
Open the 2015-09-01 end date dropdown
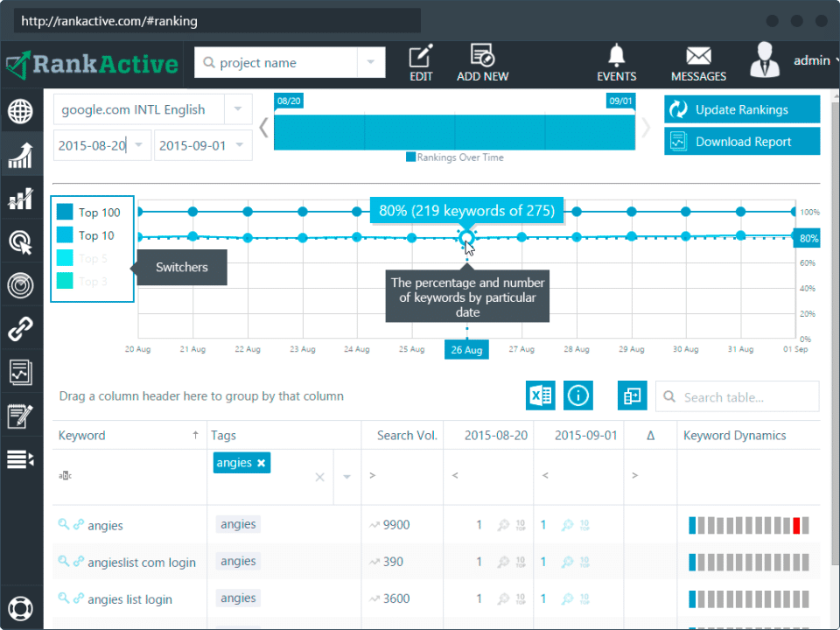pos(240,144)
